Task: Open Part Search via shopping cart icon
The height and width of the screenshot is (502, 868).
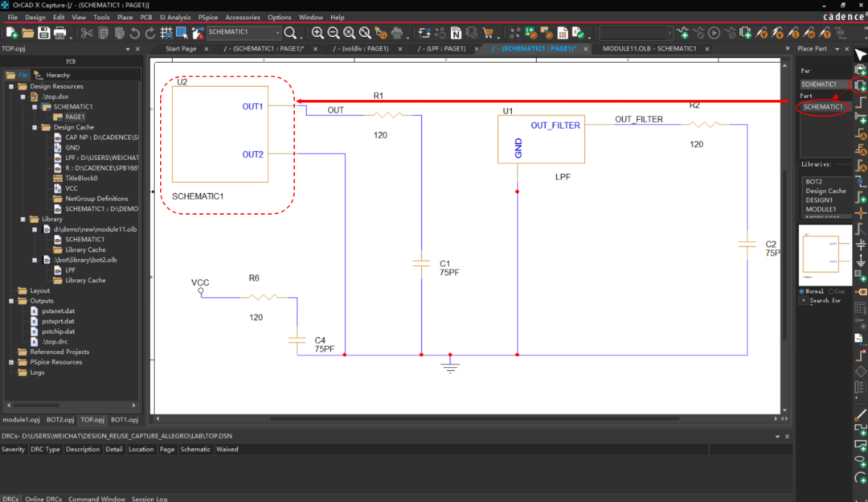Action: point(488,33)
